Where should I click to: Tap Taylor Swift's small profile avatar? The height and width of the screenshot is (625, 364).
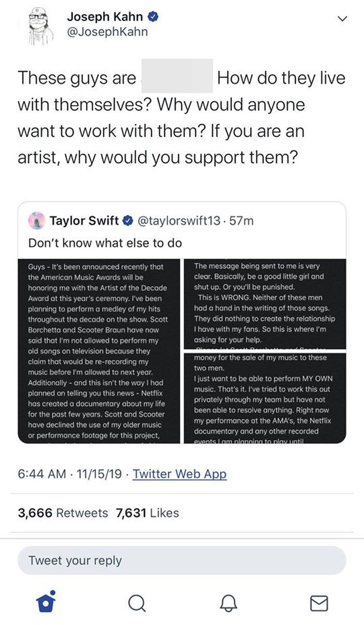coord(36,220)
